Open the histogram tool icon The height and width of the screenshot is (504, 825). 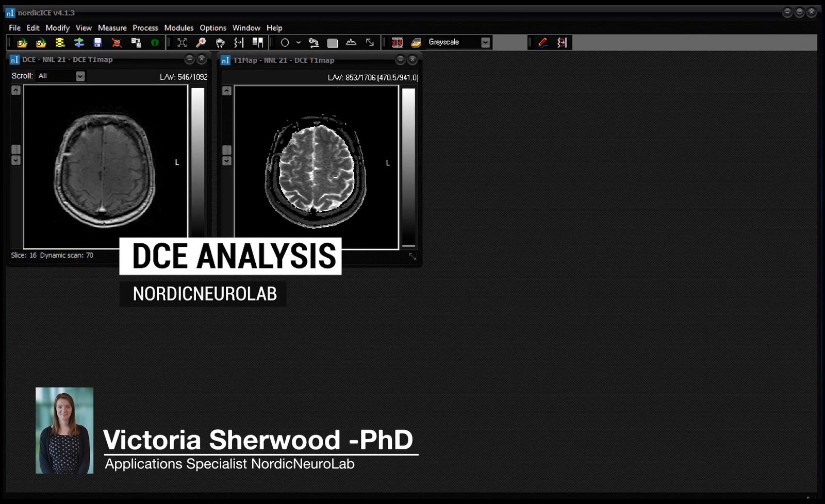click(350, 43)
